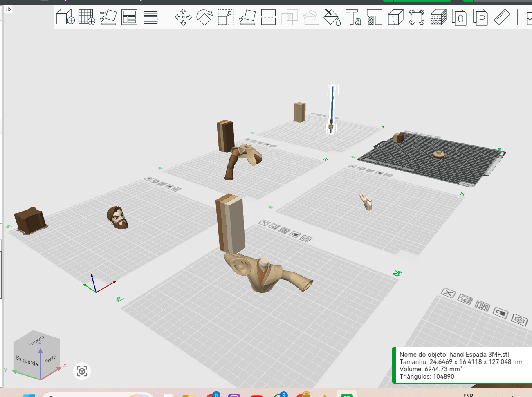Click the Frente face of the view cube
The width and height of the screenshot is (532, 397).
coord(50,359)
